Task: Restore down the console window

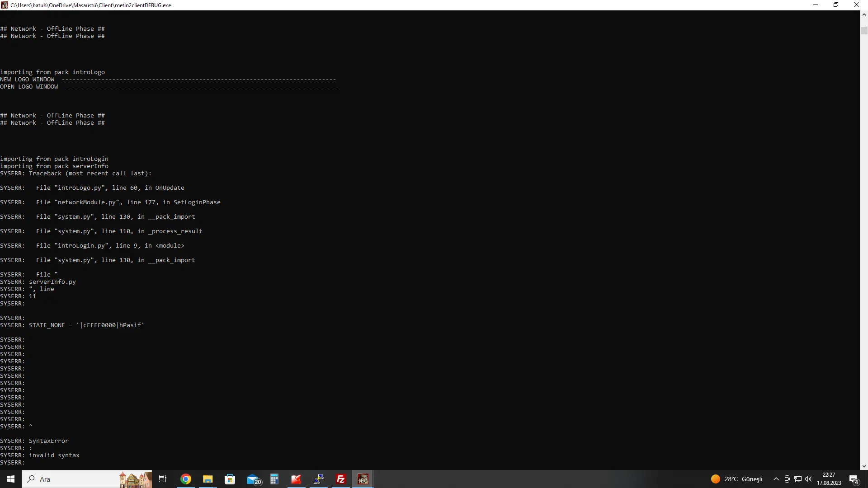Action: coord(836,5)
